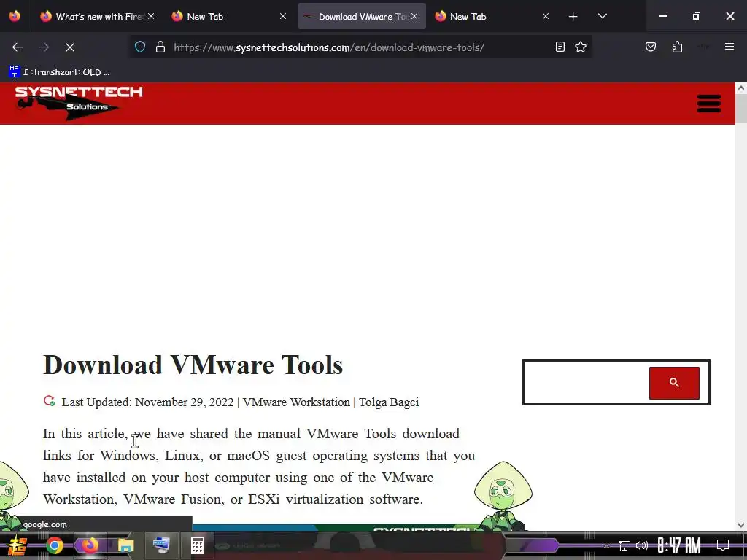This screenshot has height=560, width=747.
Task: Open a new tab with plus
Action: click(x=573, y=17)
